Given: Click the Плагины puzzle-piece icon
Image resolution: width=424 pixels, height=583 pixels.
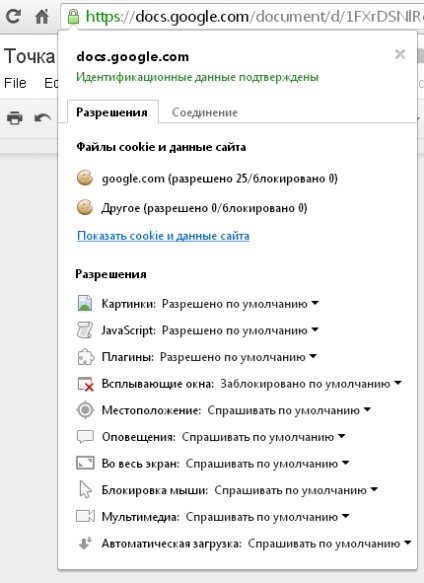Looking at the screenshot, I should 85,357.
